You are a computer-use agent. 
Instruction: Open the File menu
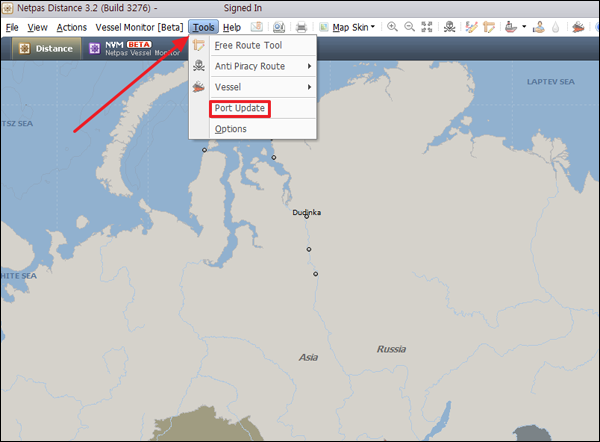[12, 28]
